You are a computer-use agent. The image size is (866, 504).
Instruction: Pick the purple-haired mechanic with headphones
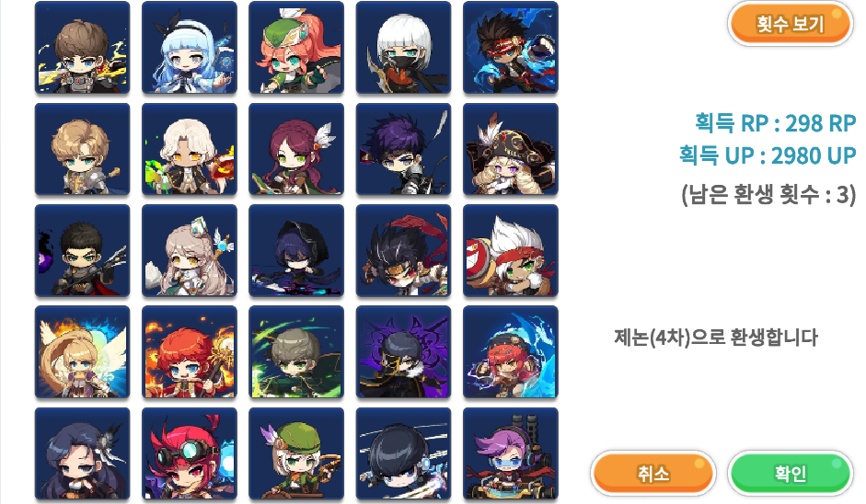click(511, 453)
